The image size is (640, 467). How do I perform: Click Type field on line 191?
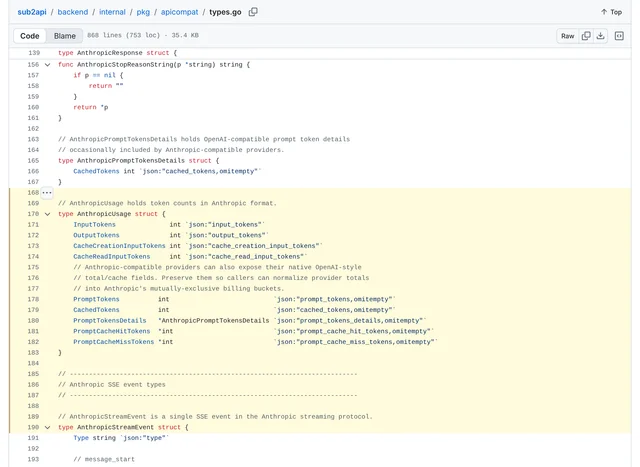point(81,438)
